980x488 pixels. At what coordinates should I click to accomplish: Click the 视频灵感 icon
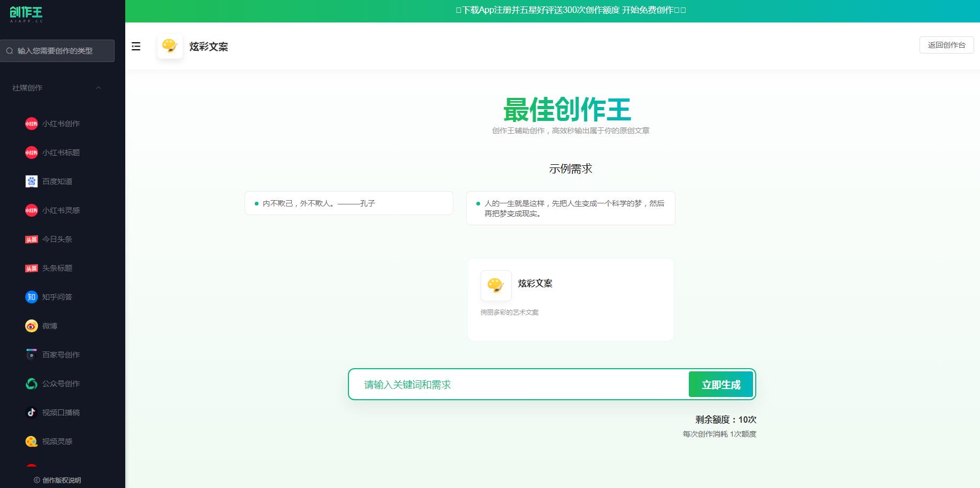click(x=32, y=441)
